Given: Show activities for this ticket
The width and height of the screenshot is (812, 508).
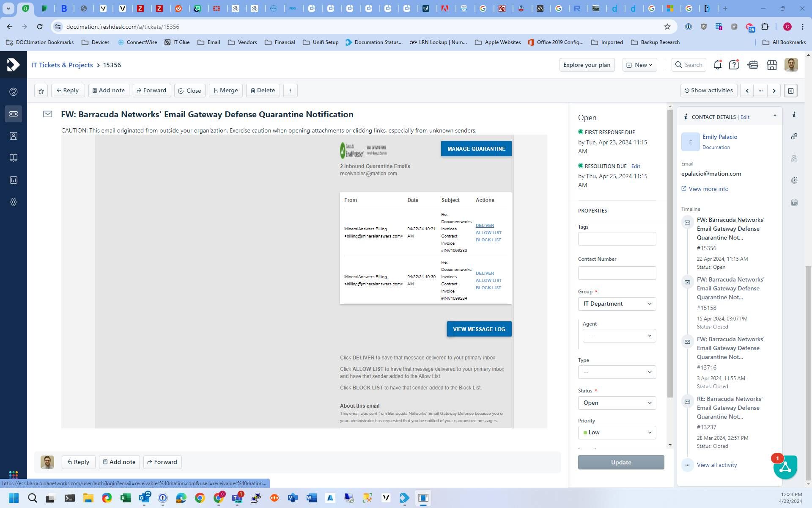Looking at the screenshot, I should point(708,91).
